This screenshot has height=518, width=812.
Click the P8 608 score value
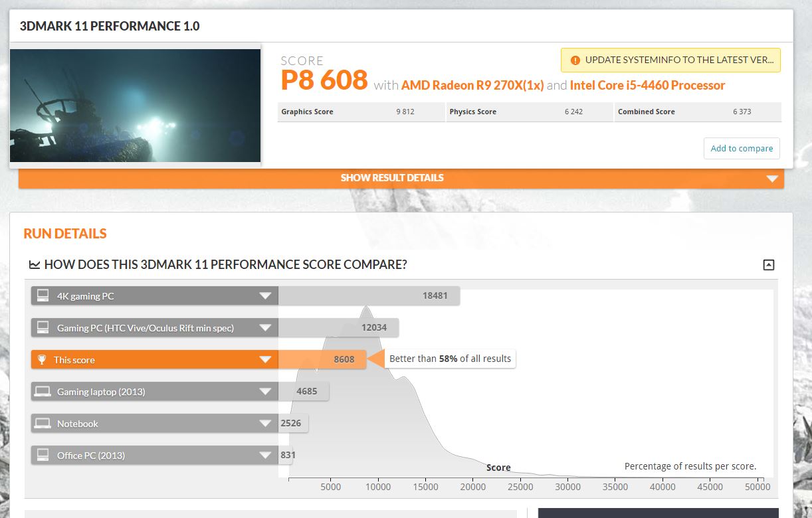click(x=324, y=80)
